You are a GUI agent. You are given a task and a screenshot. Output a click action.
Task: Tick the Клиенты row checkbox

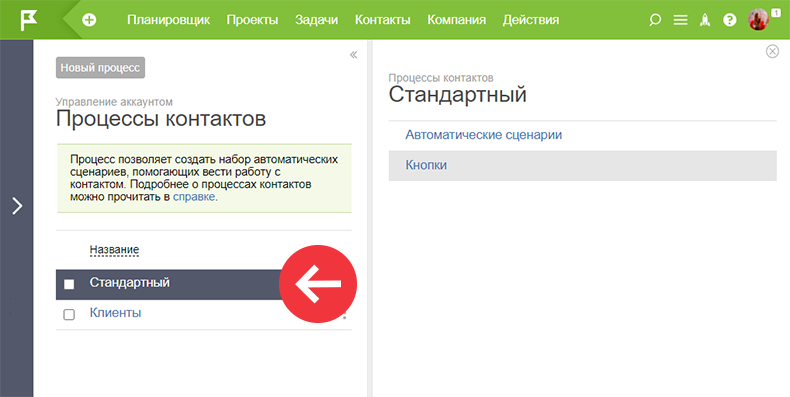tap(69, 314)
